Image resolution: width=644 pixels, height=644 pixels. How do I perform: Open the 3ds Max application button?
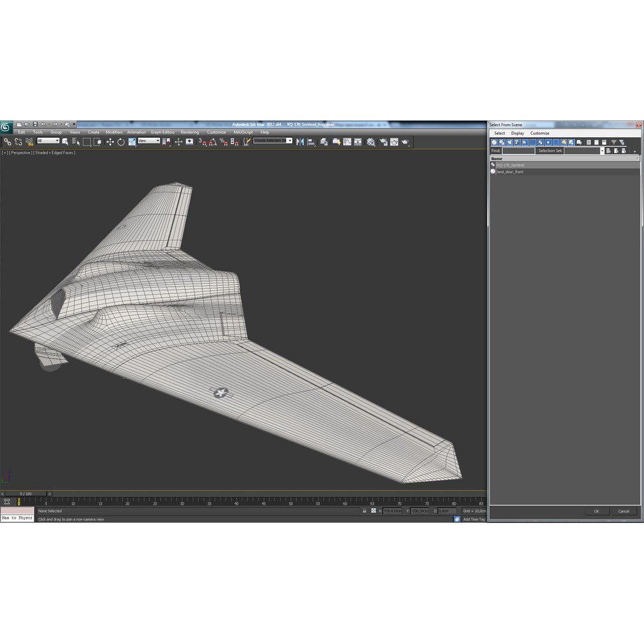click(x=6, y=128)
